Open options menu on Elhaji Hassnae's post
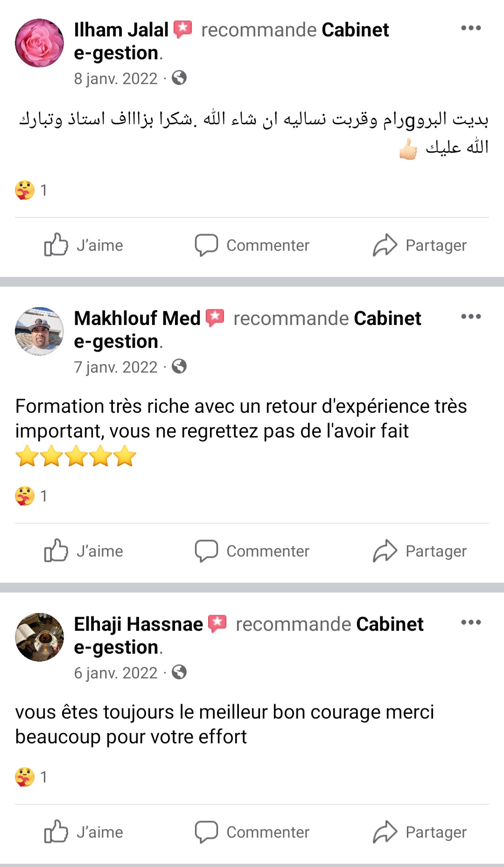This screenshot has height=867, width=504. coord(470,622)
